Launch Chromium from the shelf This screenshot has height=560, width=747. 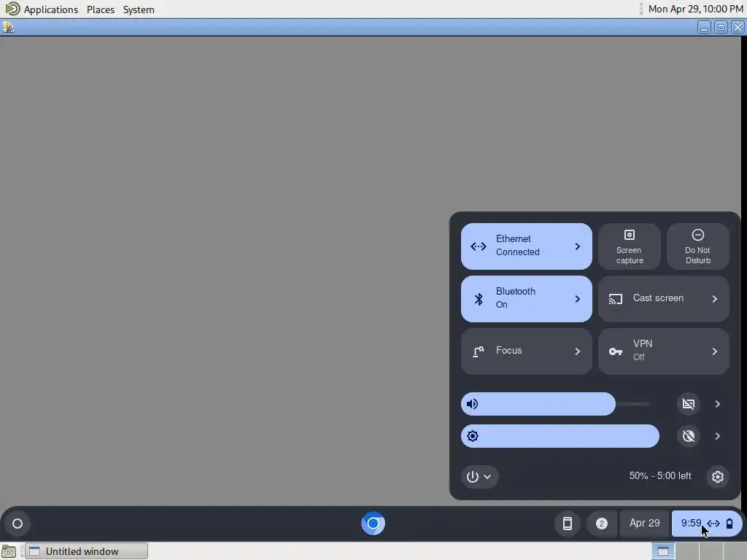point(373,524)
